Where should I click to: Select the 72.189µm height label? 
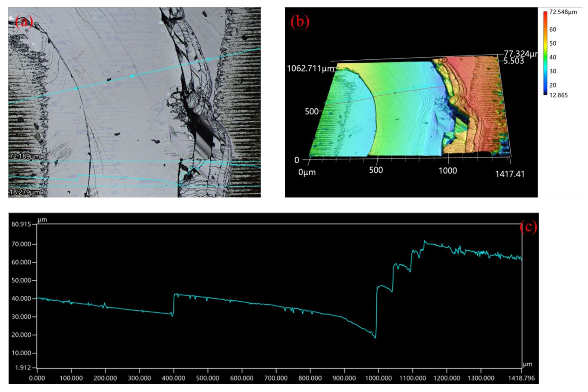coord(24,157)
